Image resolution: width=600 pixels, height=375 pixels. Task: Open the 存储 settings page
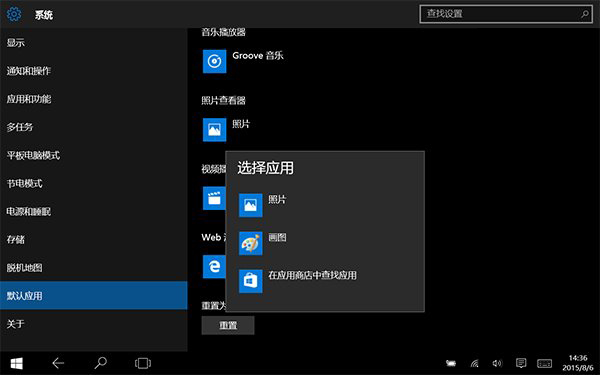(x=94, y=240)
